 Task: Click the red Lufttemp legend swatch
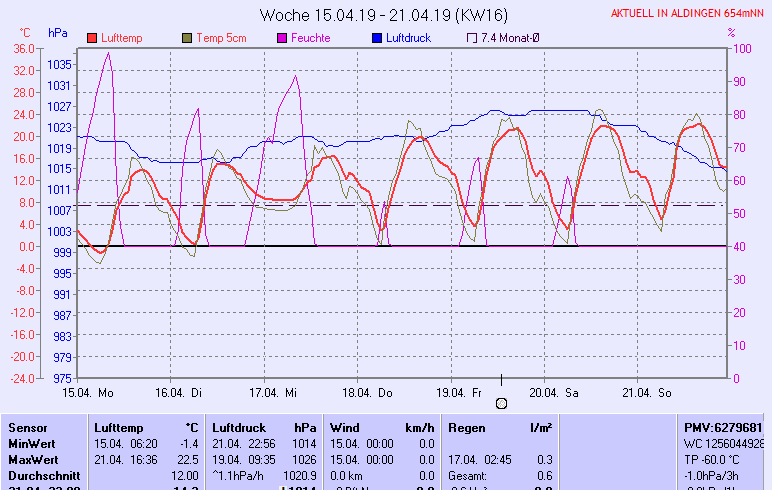pyautogui.click(x=93, y=38)
